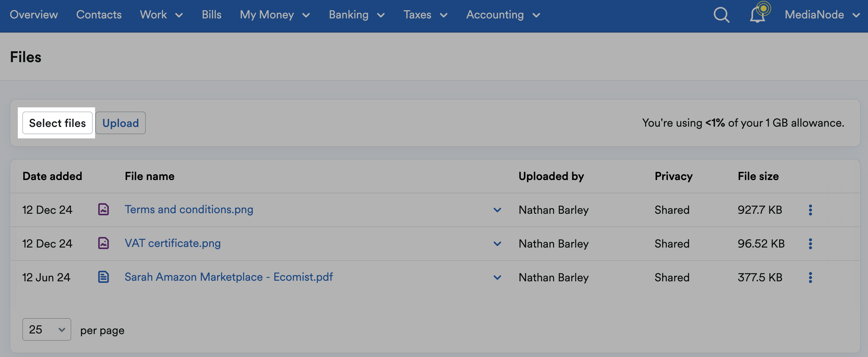Open Sarah Amazon Marketplace - Ecomist.pdf link

tap(229, 277)
